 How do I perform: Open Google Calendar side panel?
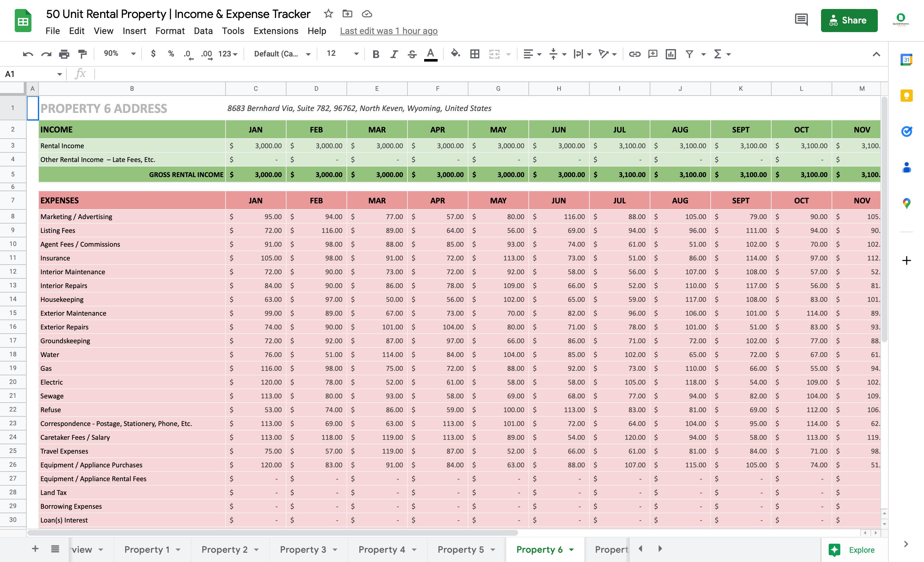coord(906,60)
